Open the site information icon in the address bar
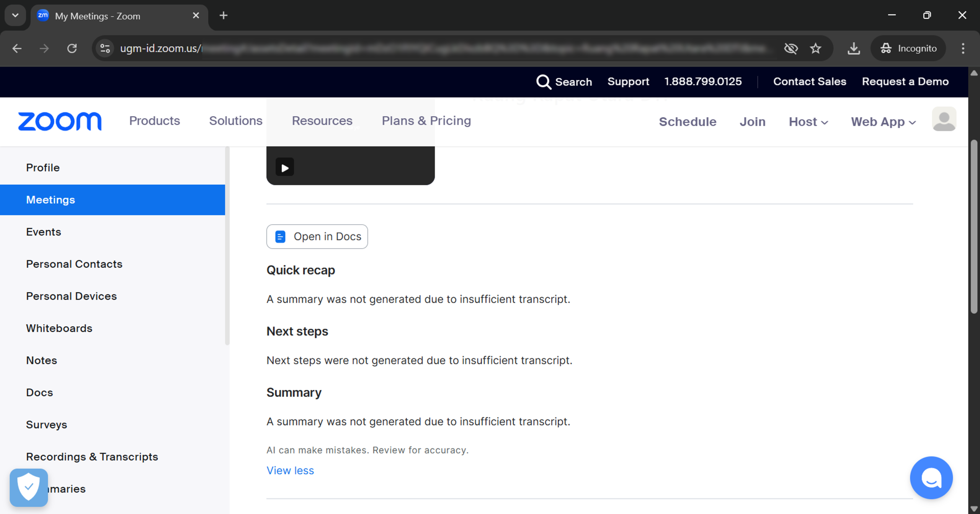The height and width of the screenshot is (514, 980). coord(105,48)
